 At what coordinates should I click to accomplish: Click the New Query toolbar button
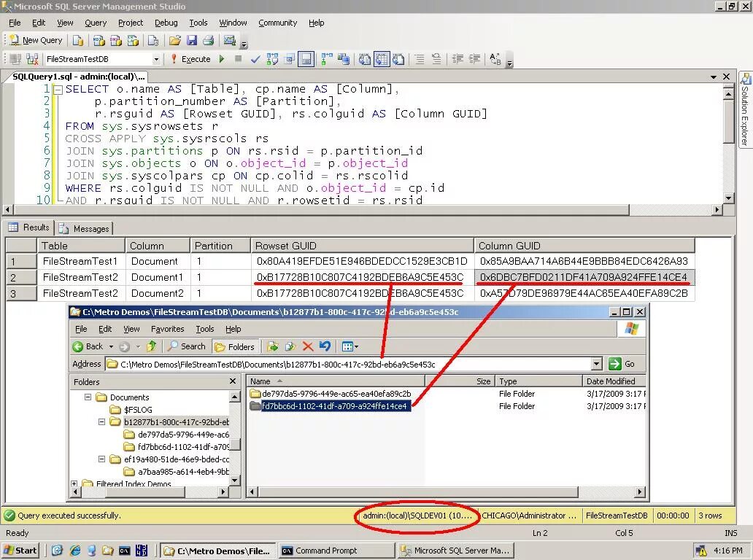36,40
